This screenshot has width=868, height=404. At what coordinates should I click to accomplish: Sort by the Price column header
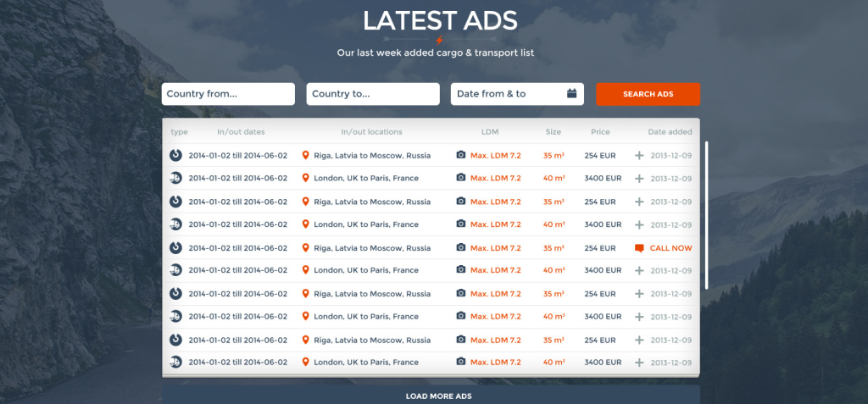click(x=600, y=132)
